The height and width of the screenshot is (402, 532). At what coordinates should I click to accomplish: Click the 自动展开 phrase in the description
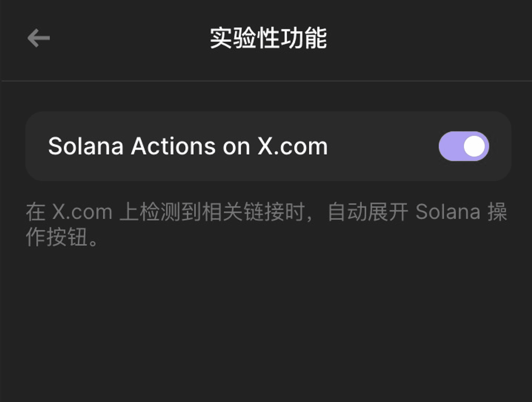368,212
